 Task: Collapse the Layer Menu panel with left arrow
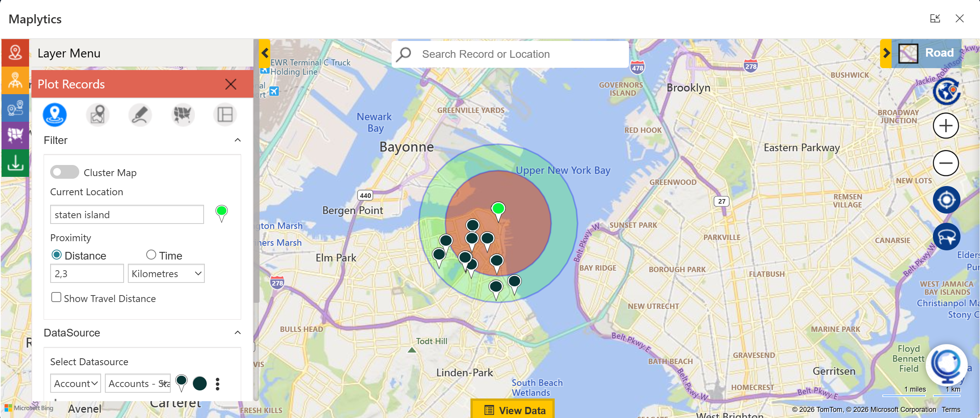tap(265, 53)
